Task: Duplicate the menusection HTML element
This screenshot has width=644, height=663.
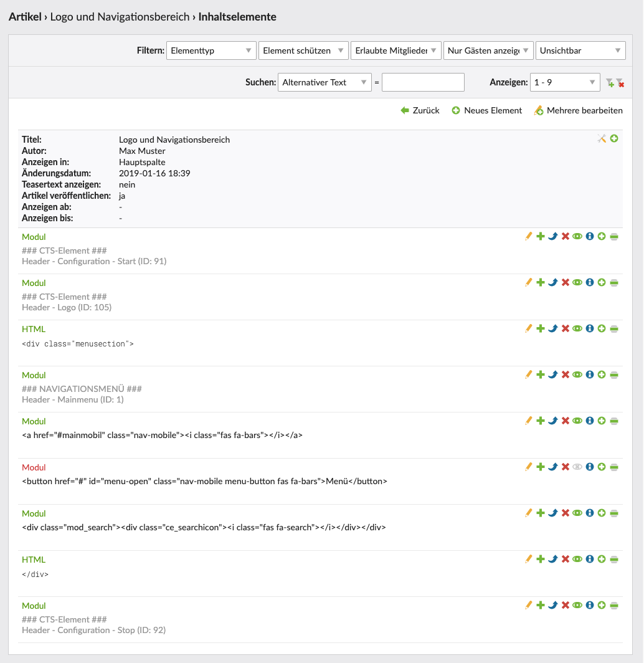Action: tap(541, 328)
